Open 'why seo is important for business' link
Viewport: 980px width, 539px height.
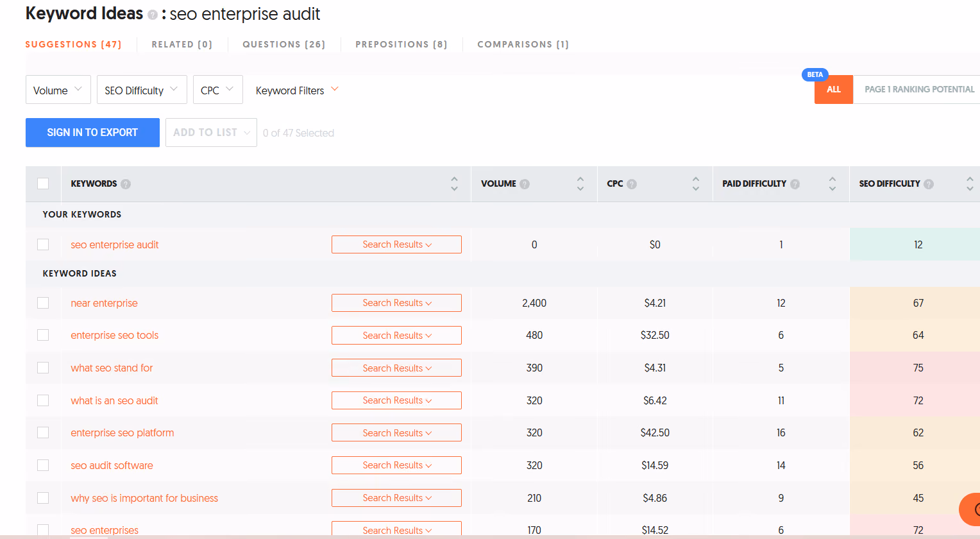(x=144, y=498)
